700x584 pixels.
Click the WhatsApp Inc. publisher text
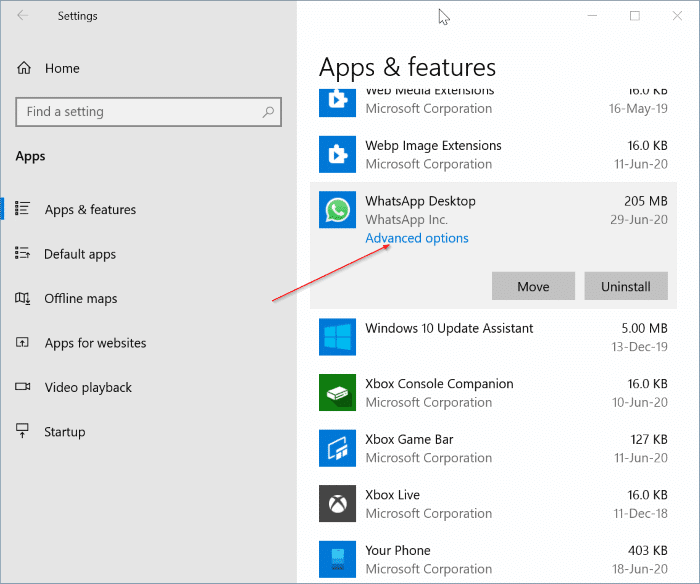pos(406,220)
